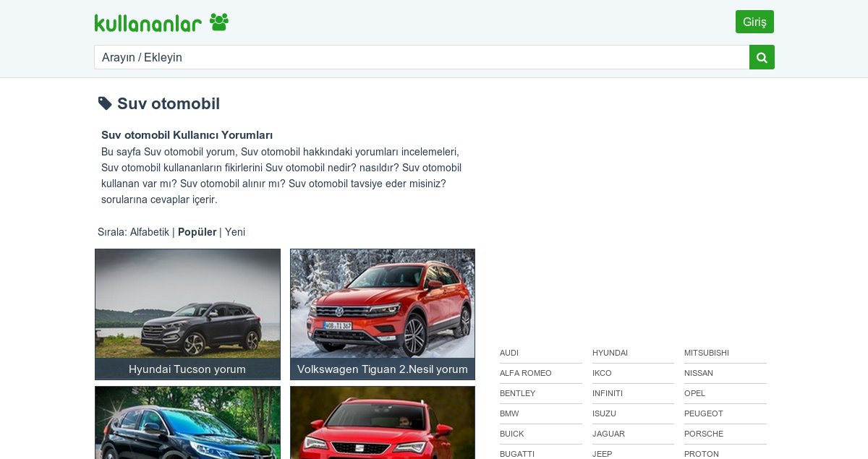Select the IKCO brand link
The width and height of the screenshot is (868, 459).
click(x=602, y=373)
